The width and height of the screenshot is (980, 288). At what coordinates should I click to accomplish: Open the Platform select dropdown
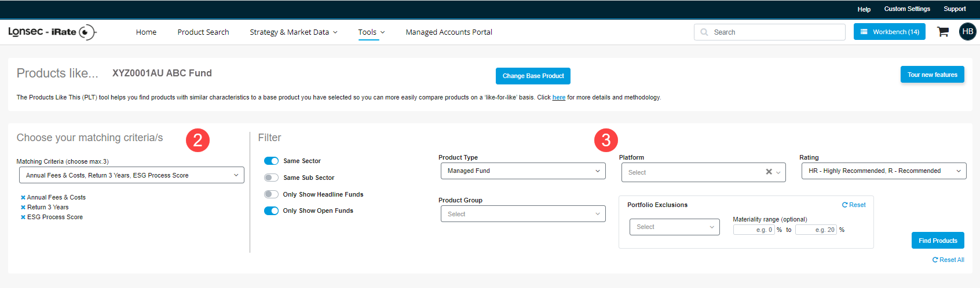[x=703, y=172]
